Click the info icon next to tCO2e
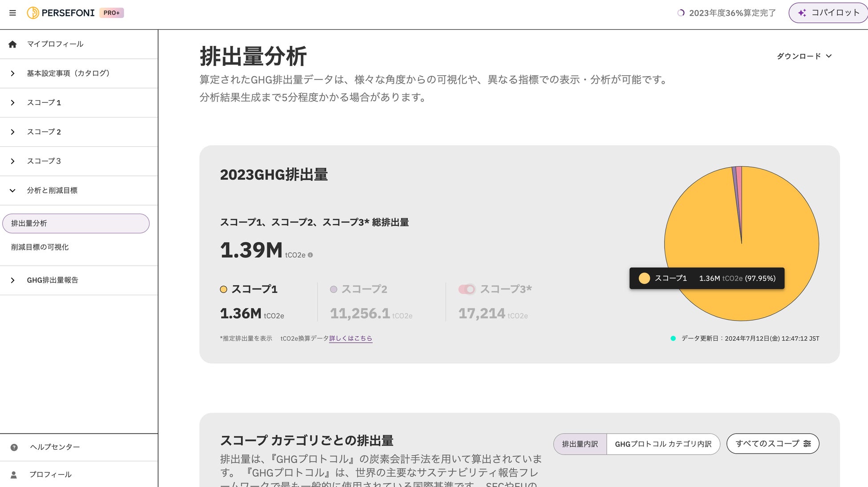The width and height of the screenshot is (868, 487). coord(310,255)
